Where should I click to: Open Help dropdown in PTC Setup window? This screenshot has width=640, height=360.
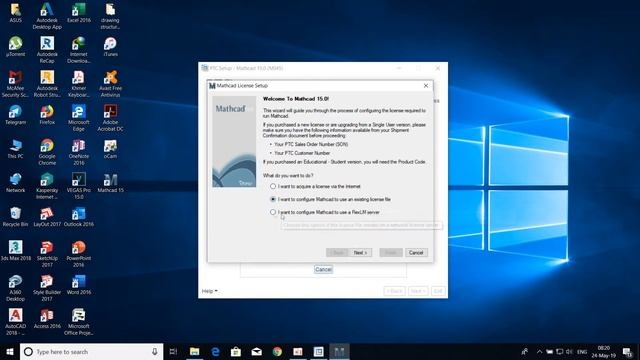pos(209,291)
